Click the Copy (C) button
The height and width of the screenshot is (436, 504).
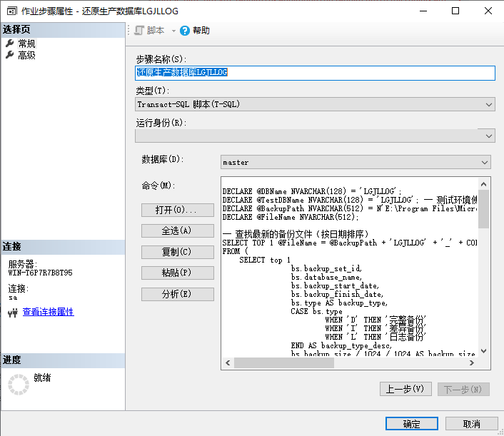(x=178, y=252)
